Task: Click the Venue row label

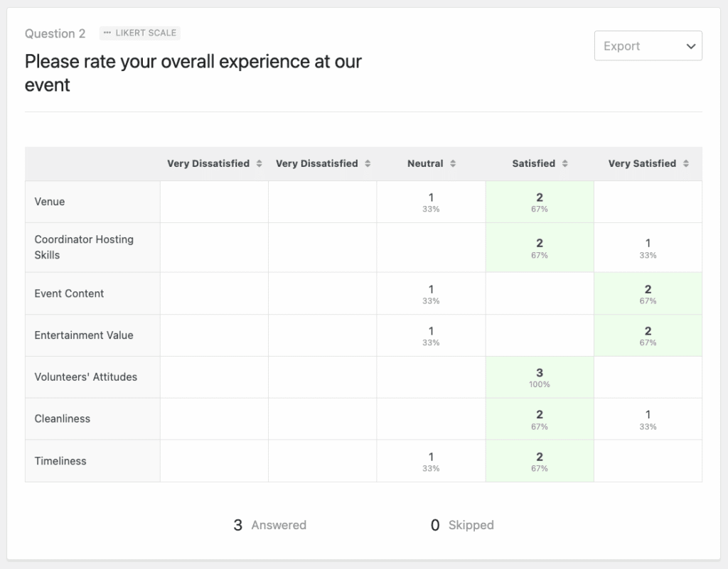Action: (x=50, y=202)
